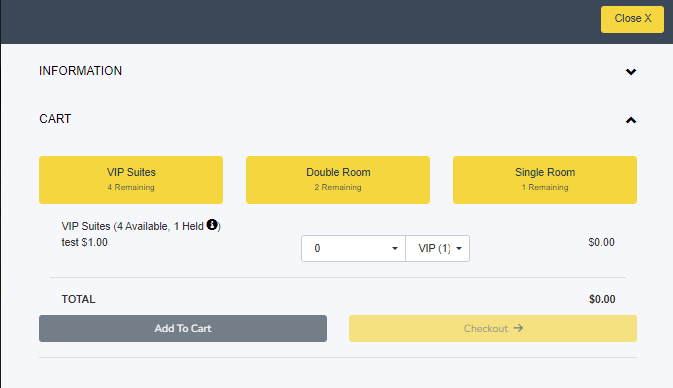Open the VIP (1) dropdown
This screenshot has width=673, height=388.
click(x=437, y=249)
